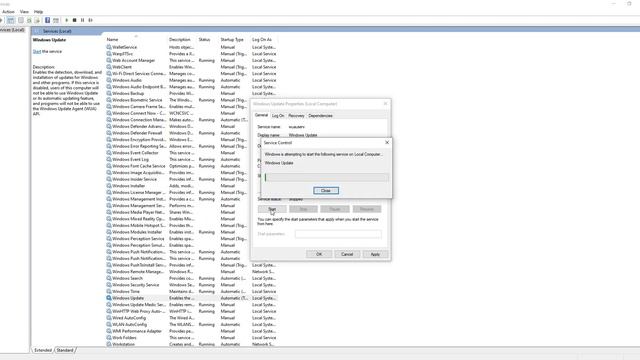Select the Windows Update Medic Service row
This screenshot has width=640, height=360.
(191, 304)
